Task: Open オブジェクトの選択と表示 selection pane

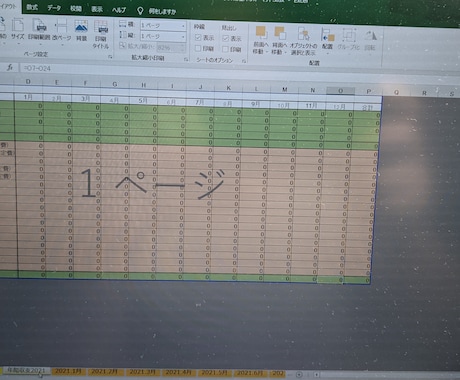Action: (x=303, y=41)
